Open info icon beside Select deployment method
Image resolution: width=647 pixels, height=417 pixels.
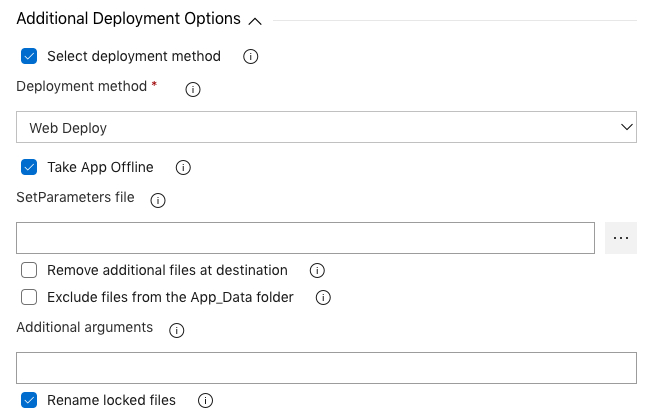[250, 57]
